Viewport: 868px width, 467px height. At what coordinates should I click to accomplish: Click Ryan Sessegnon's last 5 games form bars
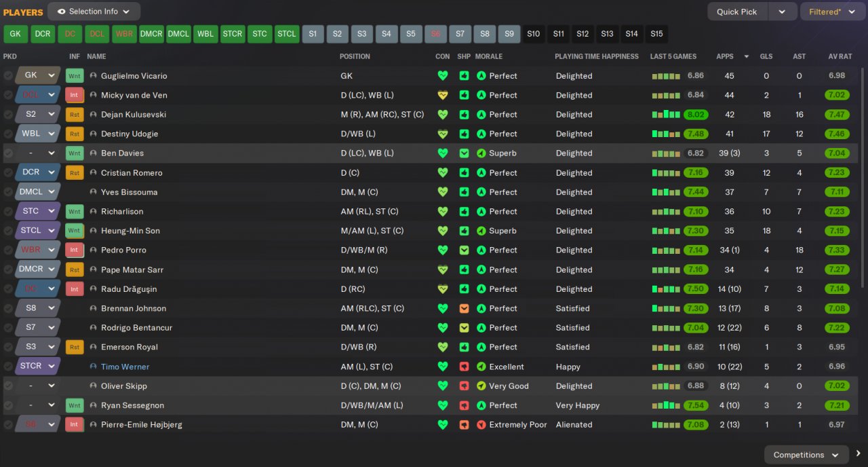click(x=666, y=405)
